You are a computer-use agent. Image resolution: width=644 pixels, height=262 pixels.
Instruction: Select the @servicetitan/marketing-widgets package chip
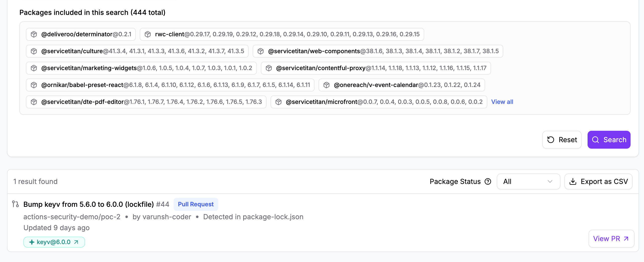(141, 68)
